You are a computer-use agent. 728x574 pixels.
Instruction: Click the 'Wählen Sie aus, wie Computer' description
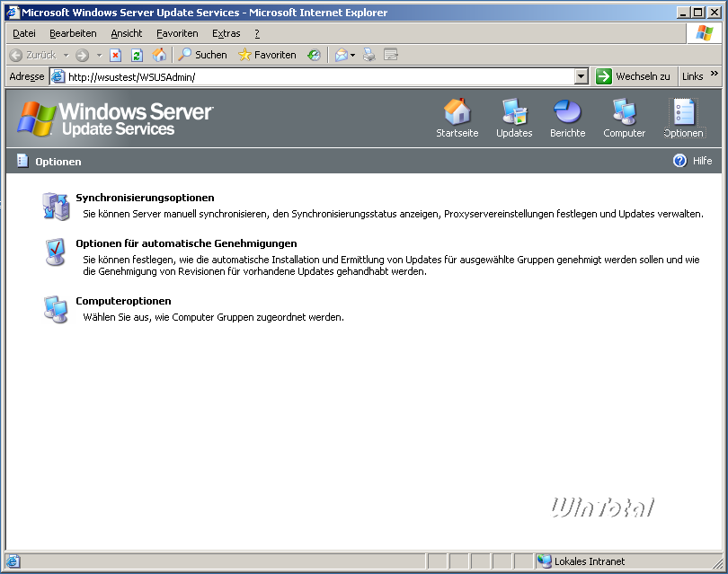click(x=214, y=317)
